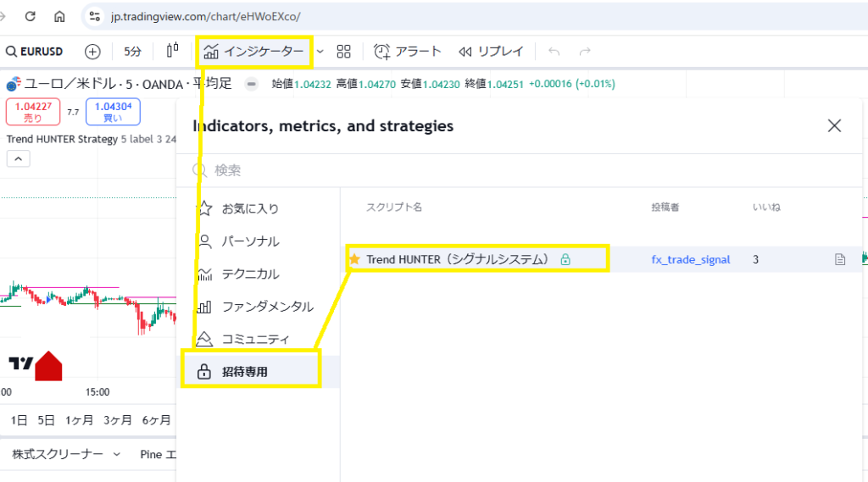Add Trend HUNTER（シグナルシステム）script to chart
Viewport: 868px width, 482px height.
pos(457,259)
